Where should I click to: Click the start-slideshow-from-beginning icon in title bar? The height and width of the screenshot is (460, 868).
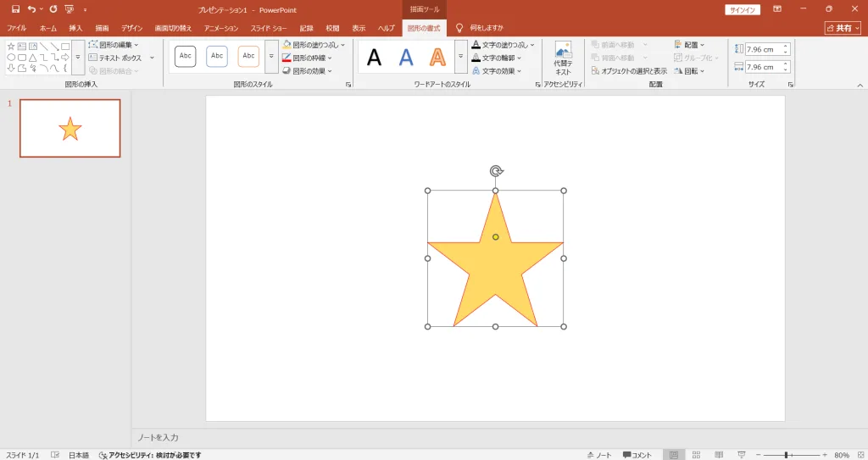[70, 8]
